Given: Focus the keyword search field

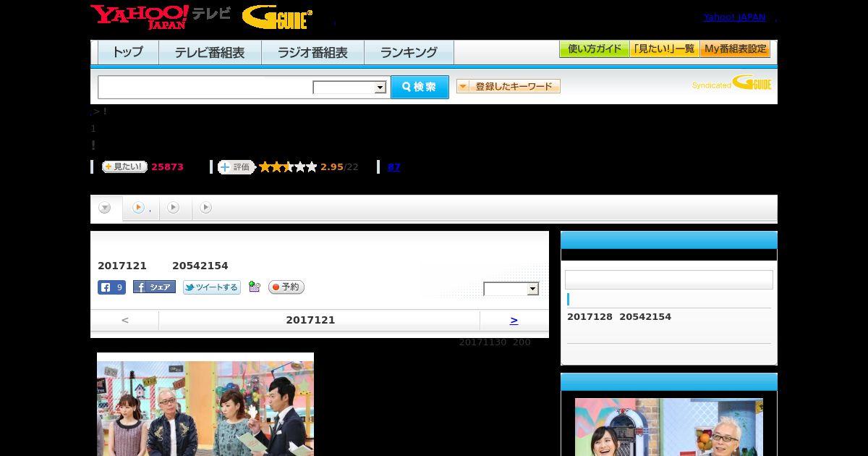Looking at the screenshot, I should point(205,87).
